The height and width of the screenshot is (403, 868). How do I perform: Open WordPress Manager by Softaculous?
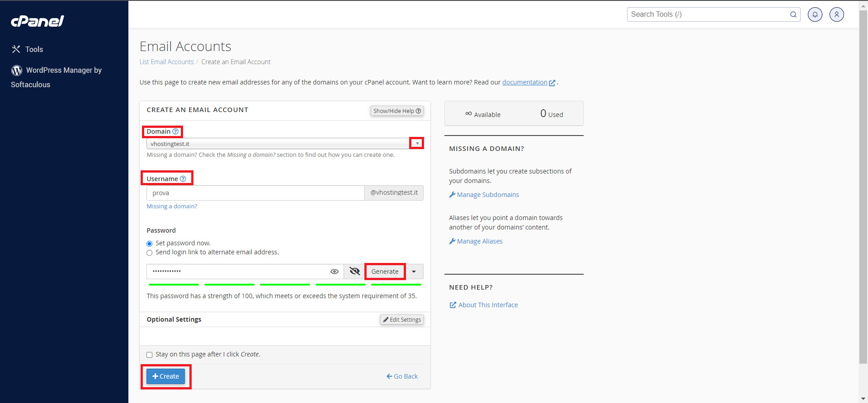(57, 77)
